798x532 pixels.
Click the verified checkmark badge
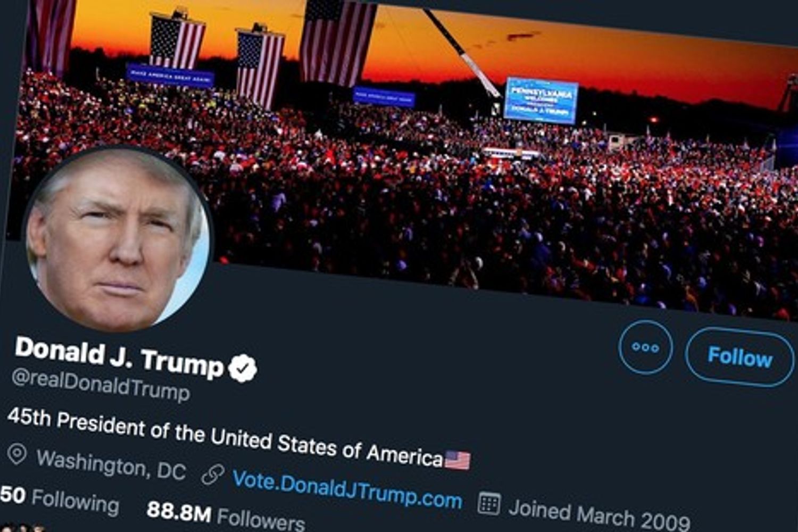click(243, 369)
